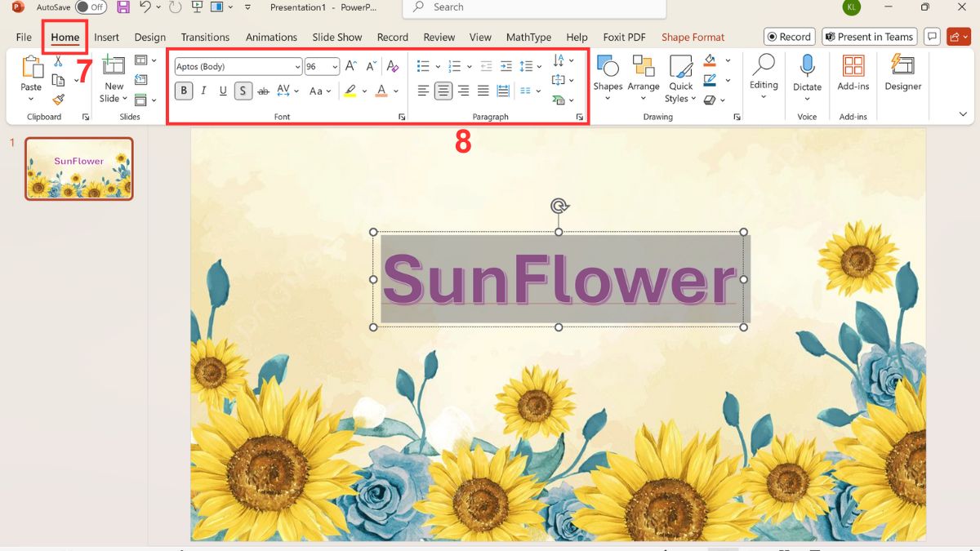The height and width of the screenshot is (551, 980).
Task: Click the KL account avatar
Action: [852, 7]
